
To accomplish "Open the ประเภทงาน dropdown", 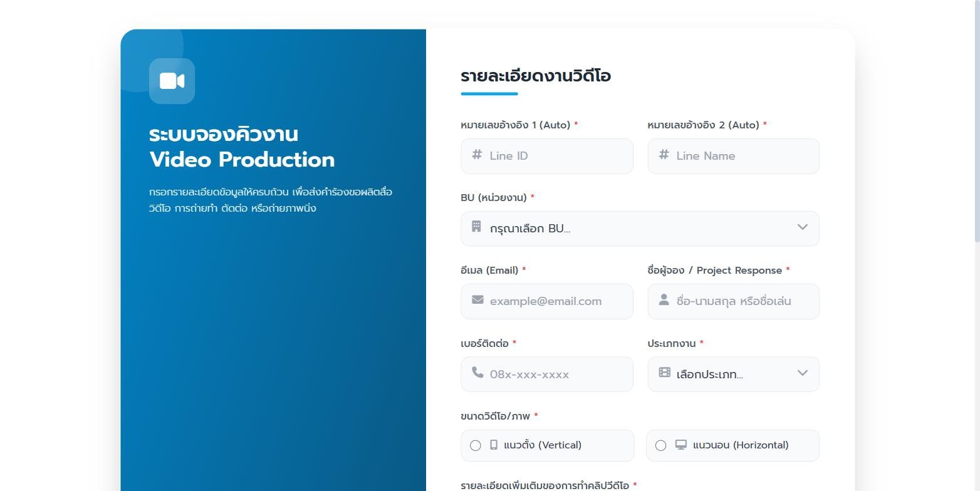I will tap(733, 375).
